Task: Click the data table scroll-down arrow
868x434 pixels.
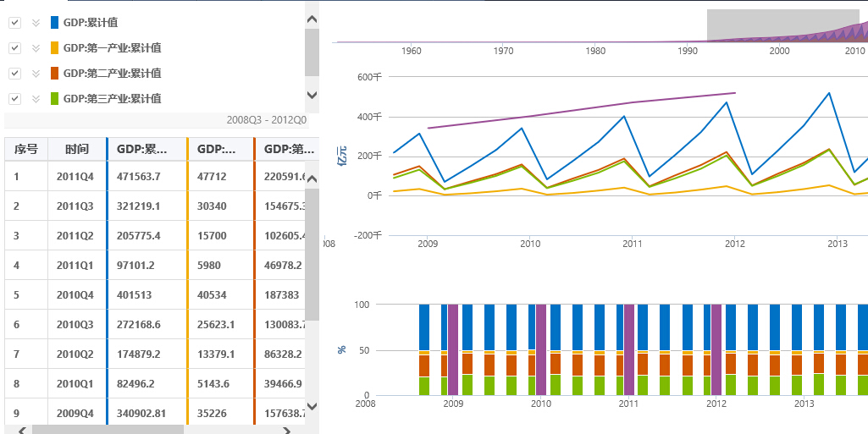Action: 312,406
